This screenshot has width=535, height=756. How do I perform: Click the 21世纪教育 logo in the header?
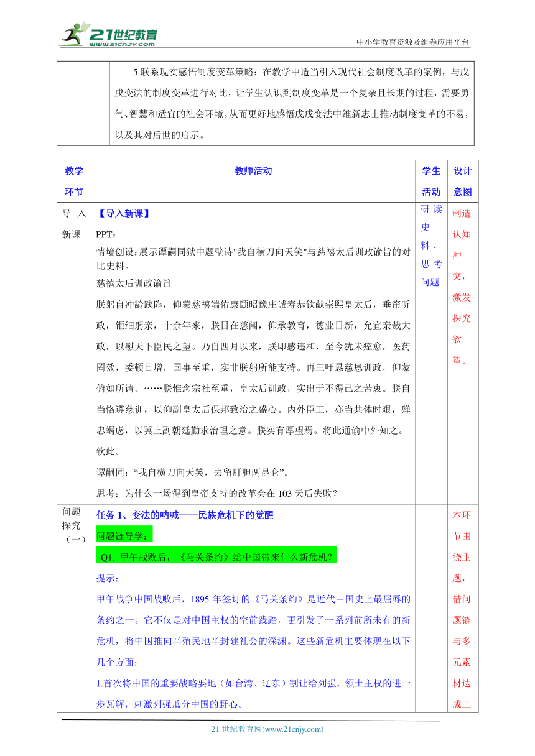point(109,34)
